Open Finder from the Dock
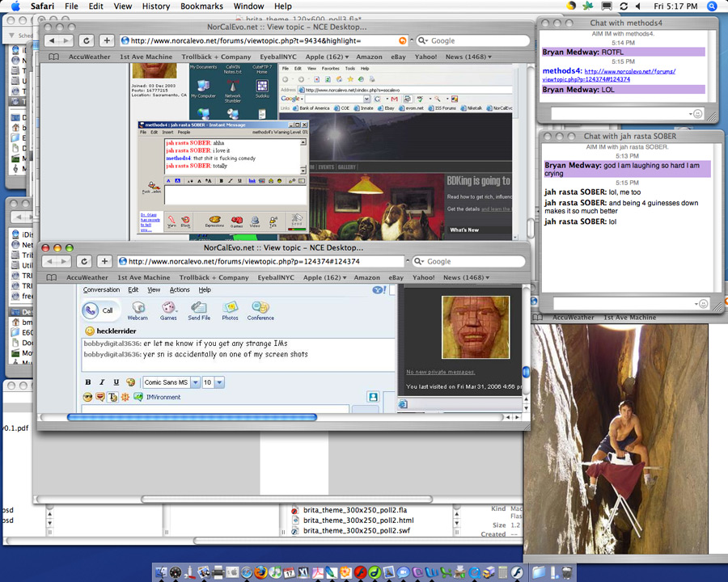Viewport: 728px width, 582px height. 161,572
